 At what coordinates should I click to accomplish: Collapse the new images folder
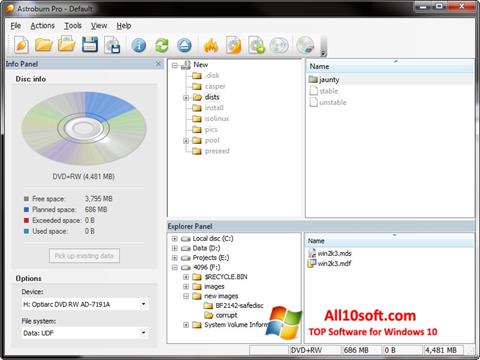[186, 296]
